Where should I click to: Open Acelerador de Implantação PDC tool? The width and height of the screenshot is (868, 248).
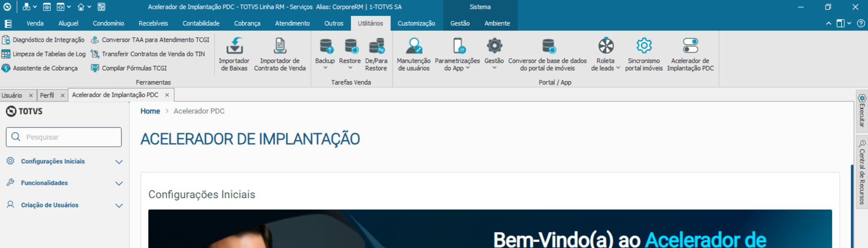[x=690, y=55]
